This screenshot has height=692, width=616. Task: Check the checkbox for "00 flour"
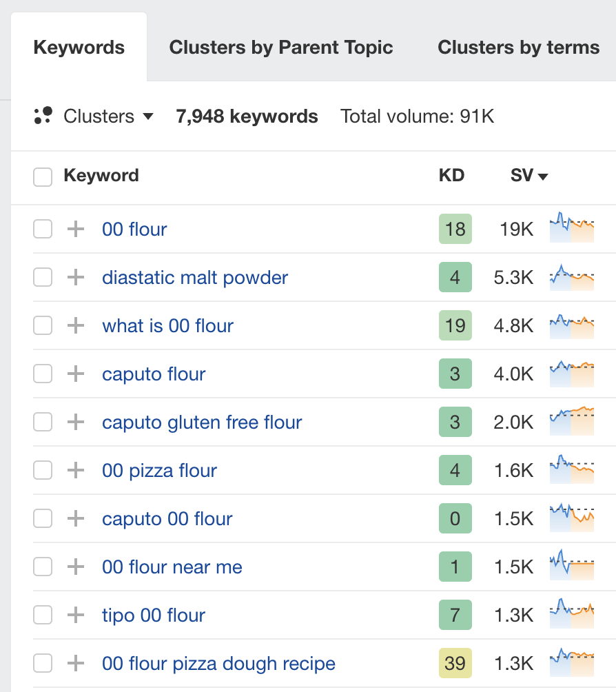[x=43, y=229]
